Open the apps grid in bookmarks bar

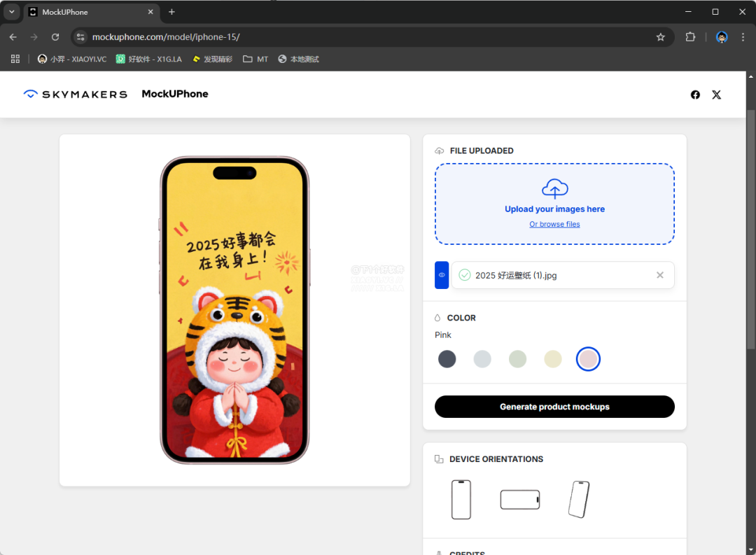[x=15, y=59]
